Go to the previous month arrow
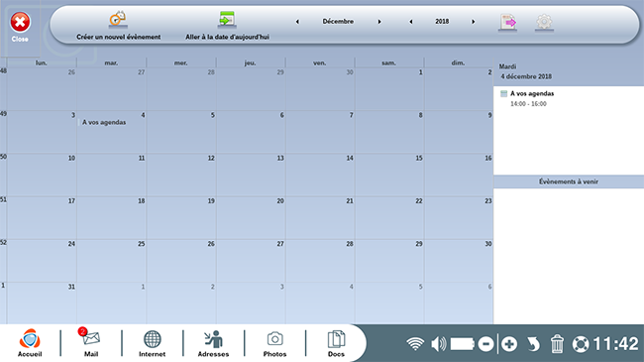This screenshot has width=644, height=362. [x=297, y=22]
